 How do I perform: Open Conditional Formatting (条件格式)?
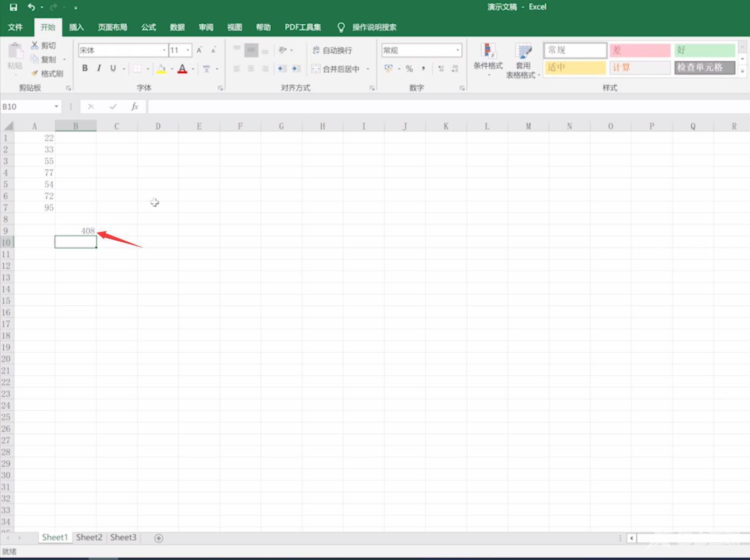(x=488, y=59)
